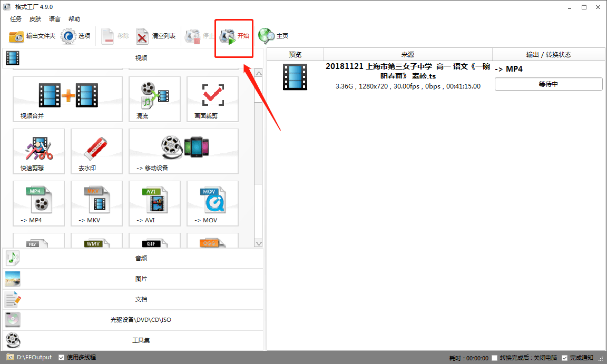The image size is (607, 364).
Task: Expand the 音频 audio category
Action: coord(133,258)
